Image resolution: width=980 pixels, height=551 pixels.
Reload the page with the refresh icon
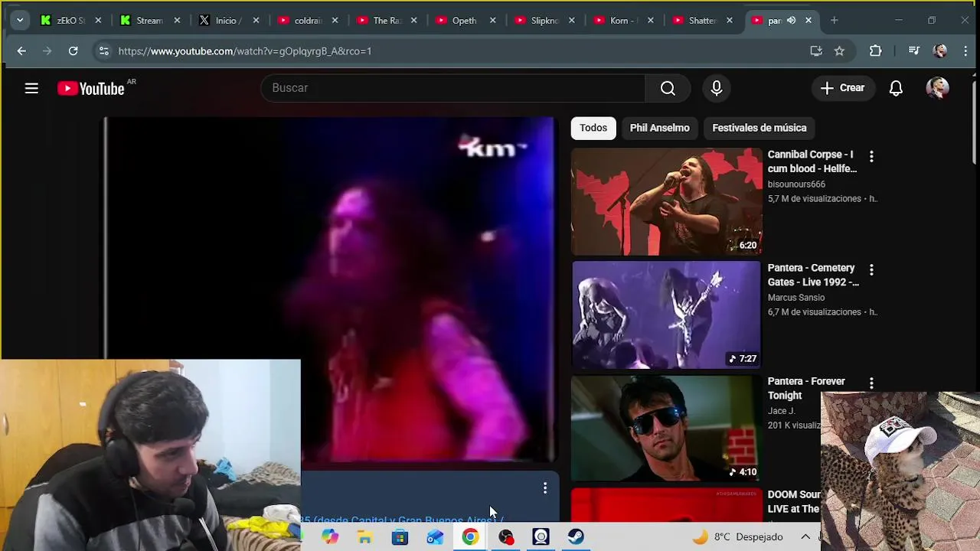pos(73,51)
